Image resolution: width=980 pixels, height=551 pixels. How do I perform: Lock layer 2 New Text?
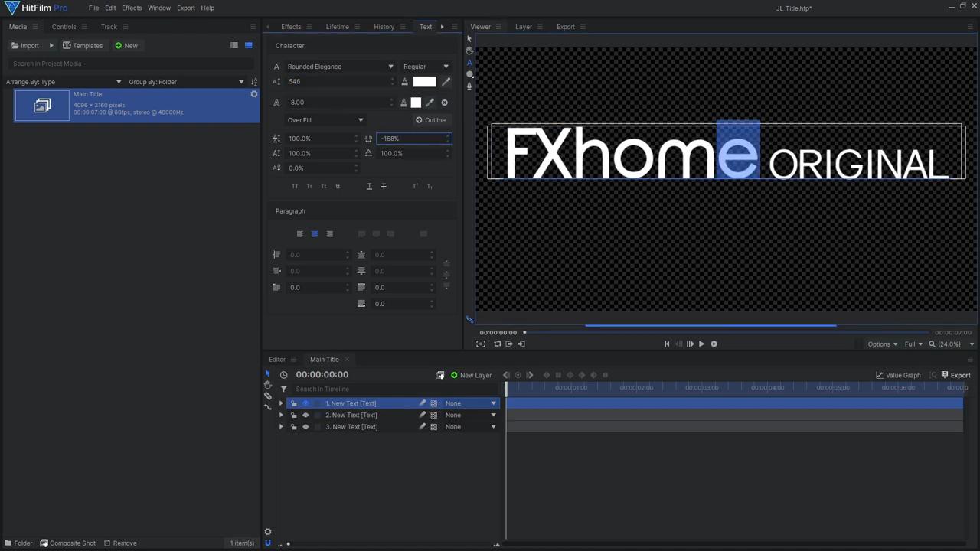coord(294,415)
